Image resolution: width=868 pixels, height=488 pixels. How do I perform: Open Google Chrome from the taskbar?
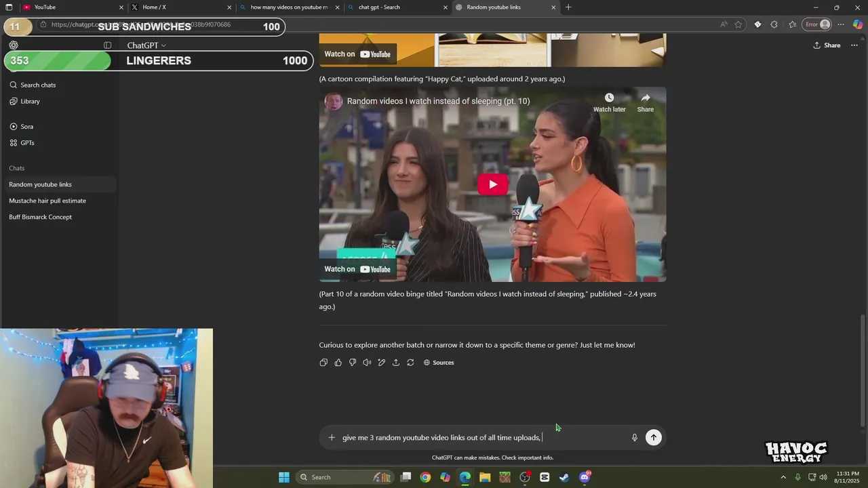(425, 477)
